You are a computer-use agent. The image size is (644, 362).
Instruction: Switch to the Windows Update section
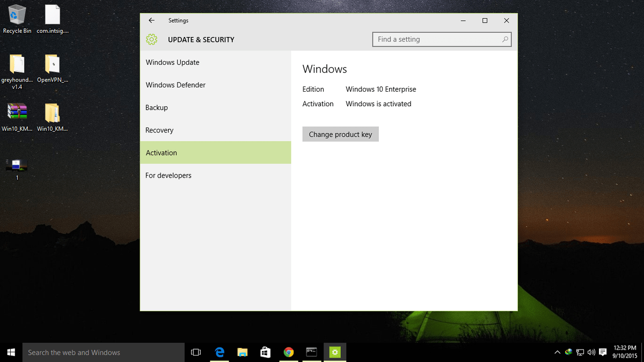coord(172,62)
